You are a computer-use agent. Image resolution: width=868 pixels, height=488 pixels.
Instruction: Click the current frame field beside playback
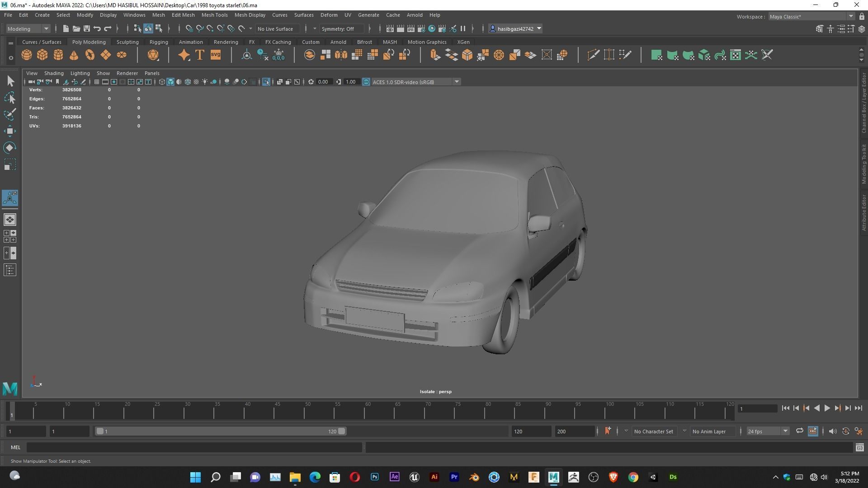coord(757,408)
